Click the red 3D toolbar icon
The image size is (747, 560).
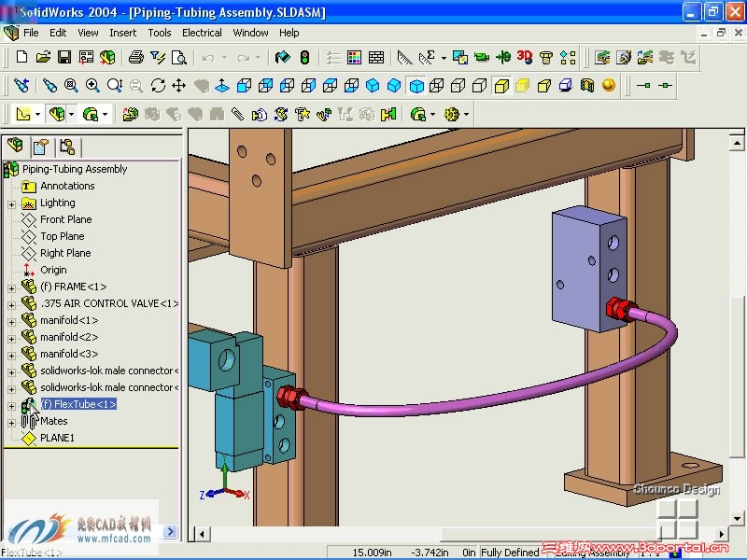tap(525, 57)
